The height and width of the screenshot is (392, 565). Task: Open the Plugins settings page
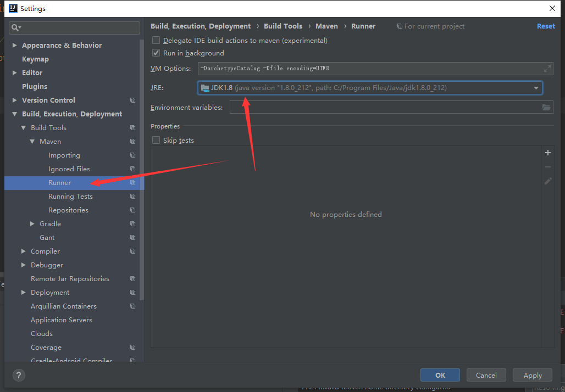click(x=35, y=86)
